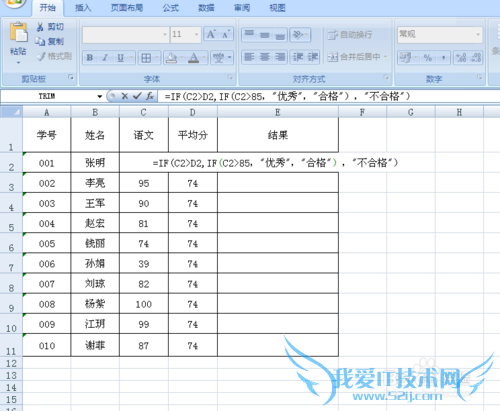Image resolution: width=500 pixels, height=411 pixels.
Task: Click the accounting number format icon
Action: 405,58
